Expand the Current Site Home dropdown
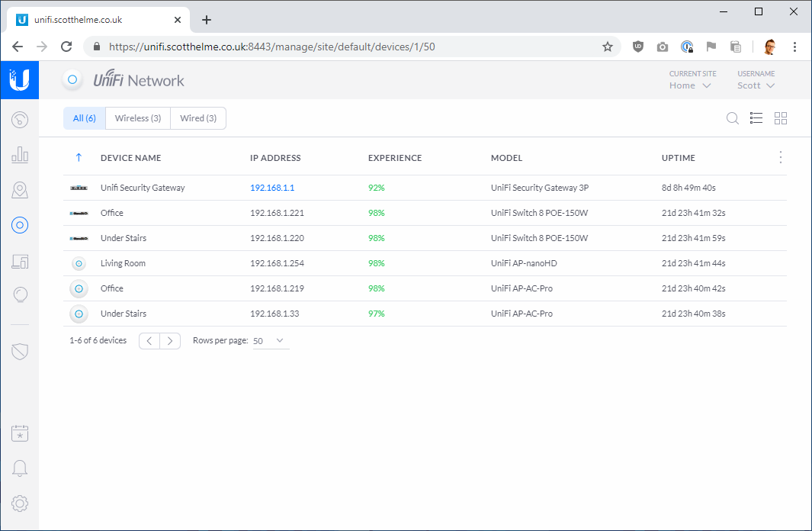Screen dimensions: 812x531 [x=690, y=85]
